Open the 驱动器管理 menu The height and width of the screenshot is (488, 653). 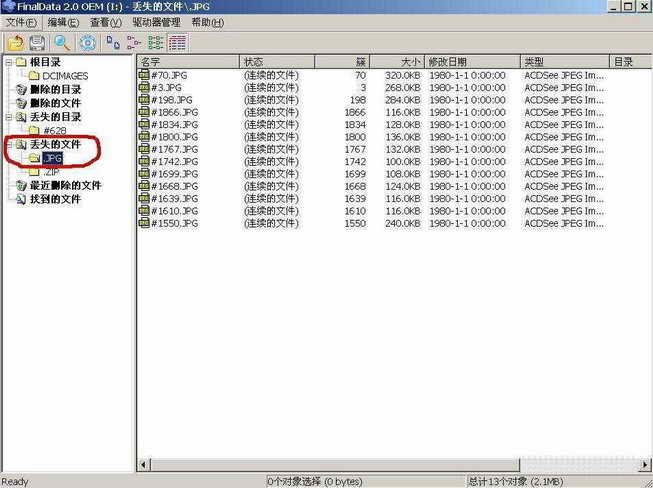(158, 22)
